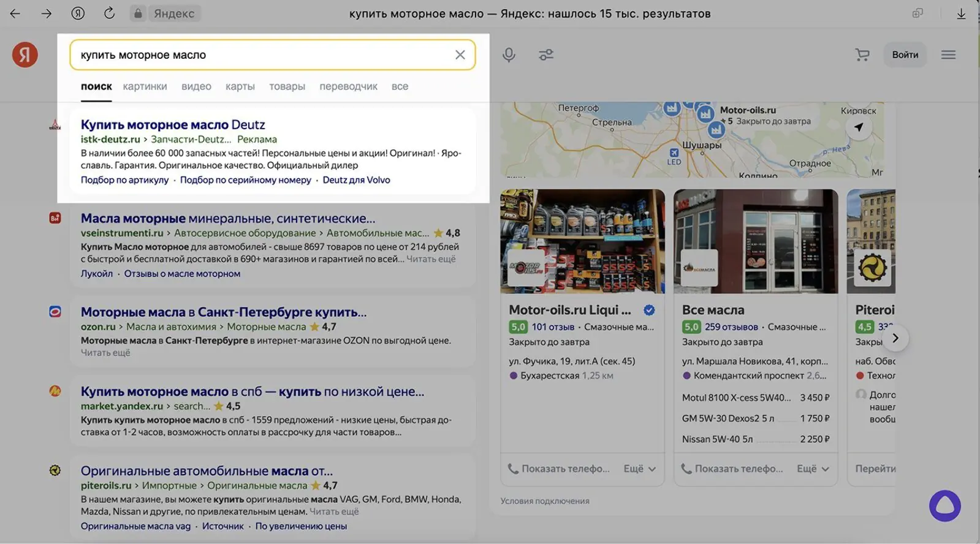The height and width of the screenshot is (544, 980).
Task: Open the Alice assistant purple button
Action: [x=944, y=505]
